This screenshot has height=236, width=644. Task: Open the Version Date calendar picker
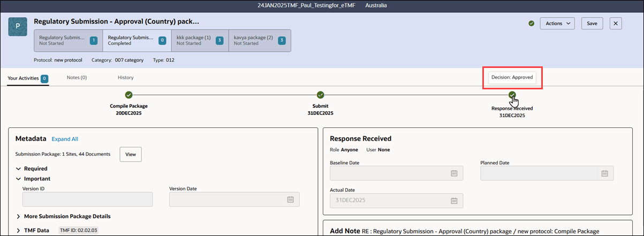click(x=291, y=199)
